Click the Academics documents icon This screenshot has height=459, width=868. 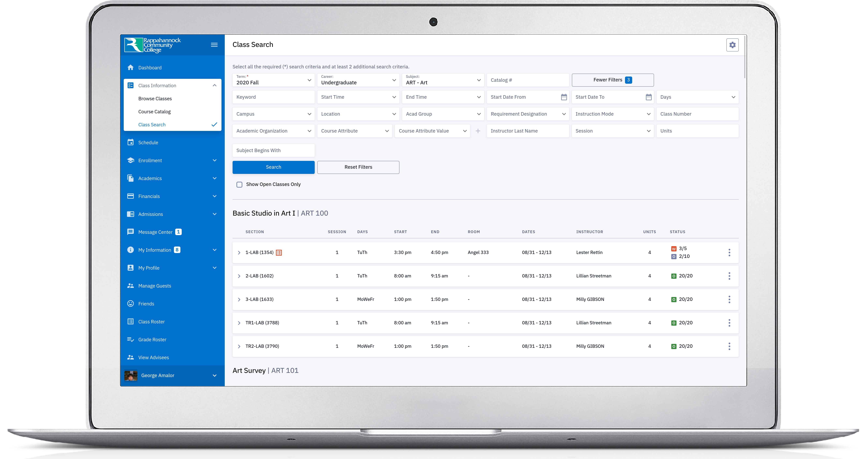pos(131,178)
